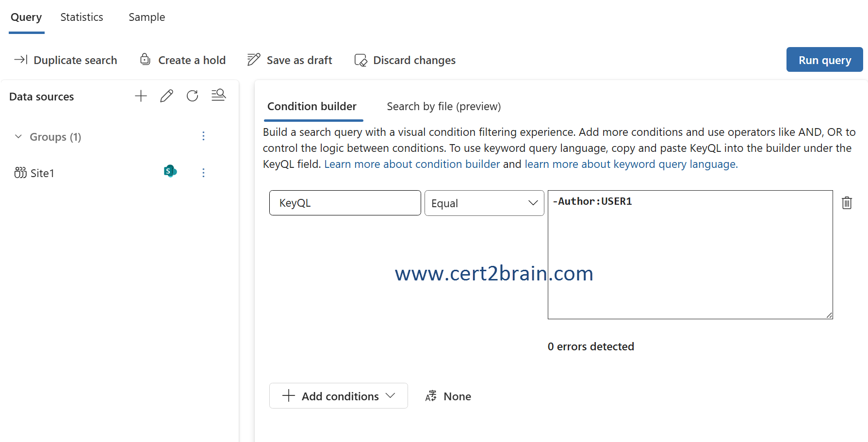
Task: Refresh the data sources list
Action: (x=192, y=96)
